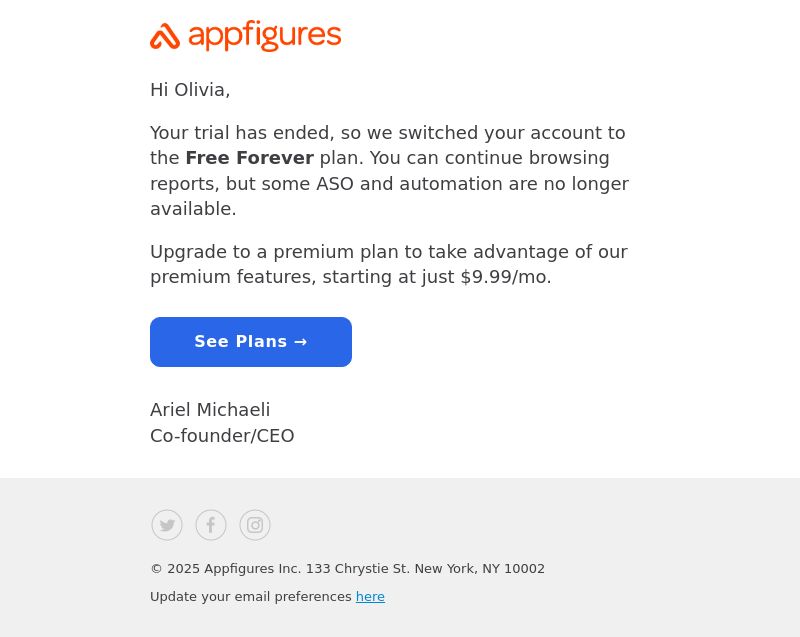Open the Facebook social icon
The image size is (800, 637).
point(211,525)
